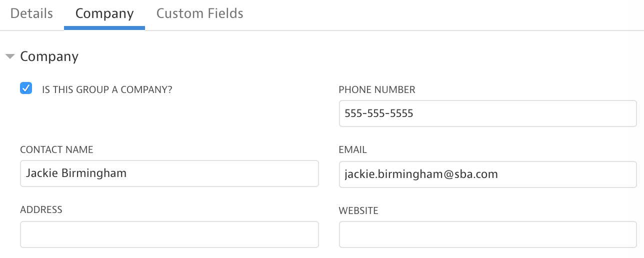Click the "Is this group a company?" label
Viewport: 644px width, 258px height.
tap(107, 90)
